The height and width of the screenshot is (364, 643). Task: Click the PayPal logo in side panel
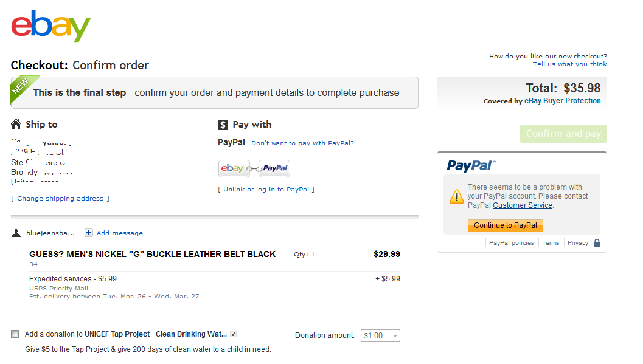[471, 165]
